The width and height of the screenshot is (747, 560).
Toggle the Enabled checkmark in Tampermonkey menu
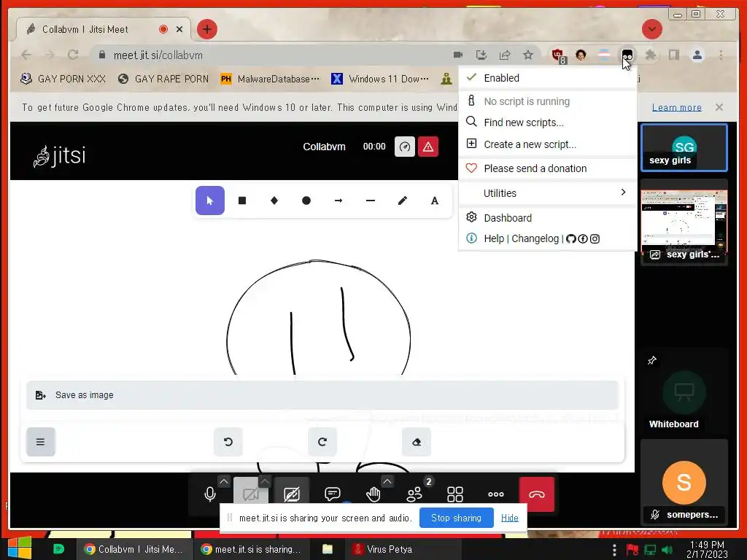tap(547, 77)
